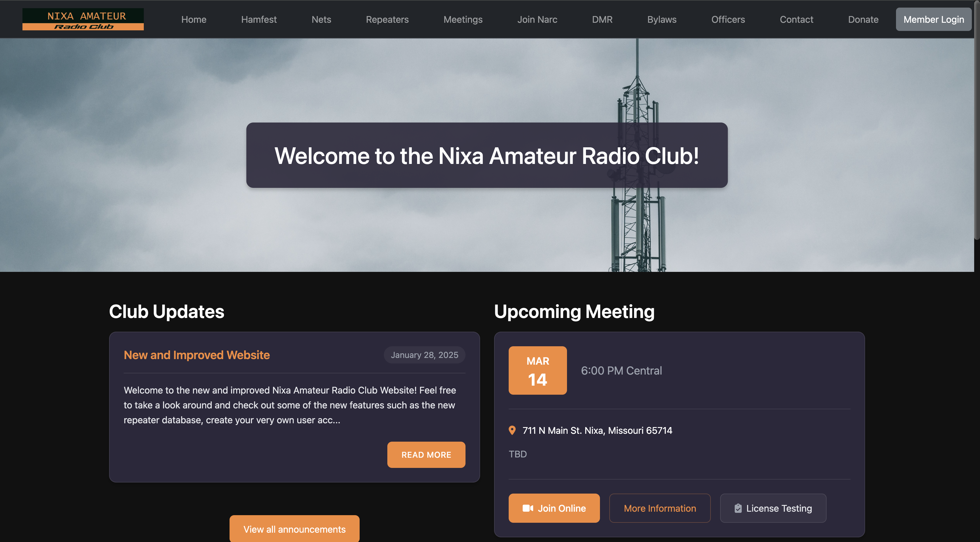Select the DMR navigation link
The image size is (980, 542).
pos(602,20)
